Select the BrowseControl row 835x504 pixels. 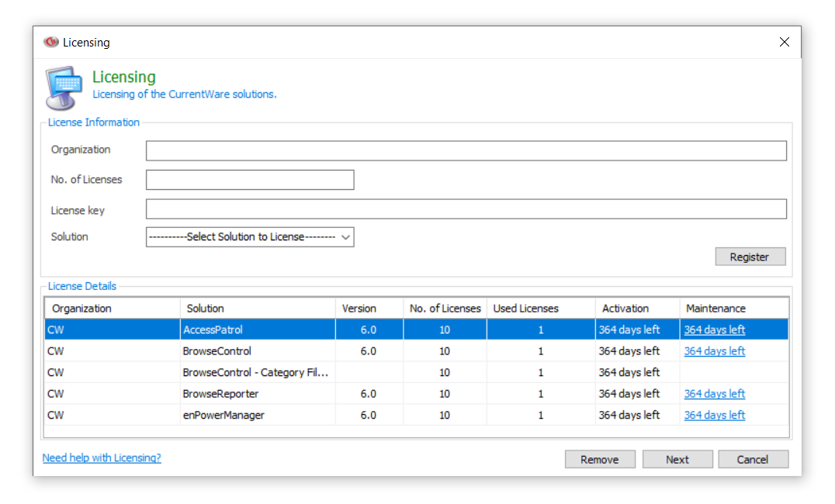[x=417, y=350]
